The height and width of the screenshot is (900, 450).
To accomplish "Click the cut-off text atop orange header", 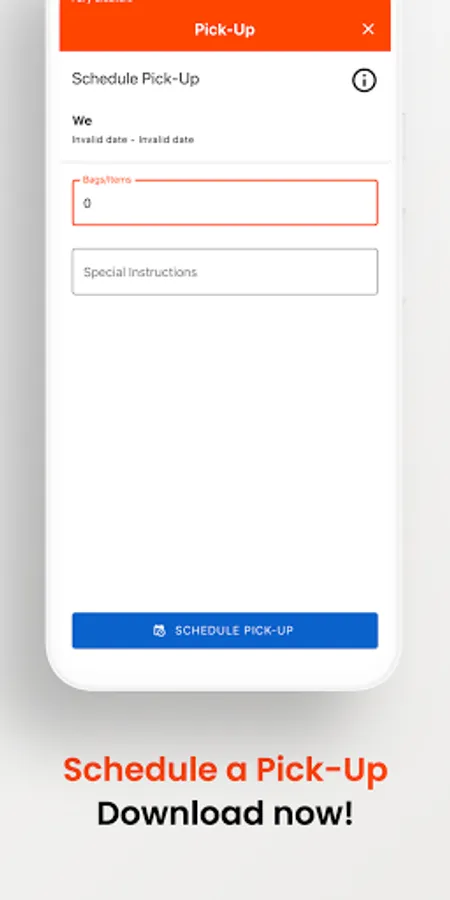I will pyautogui.click(x=102, y=2).
